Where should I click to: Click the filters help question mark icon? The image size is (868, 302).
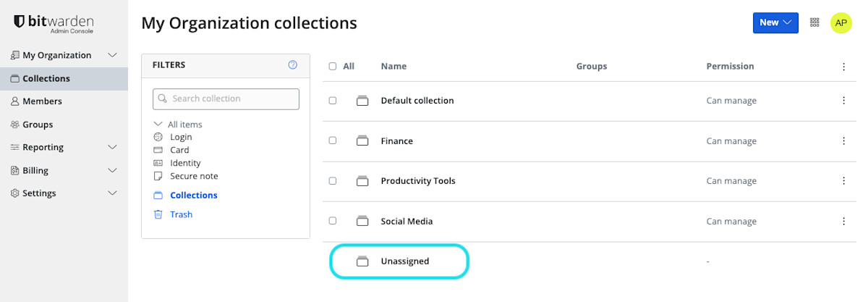293,65
